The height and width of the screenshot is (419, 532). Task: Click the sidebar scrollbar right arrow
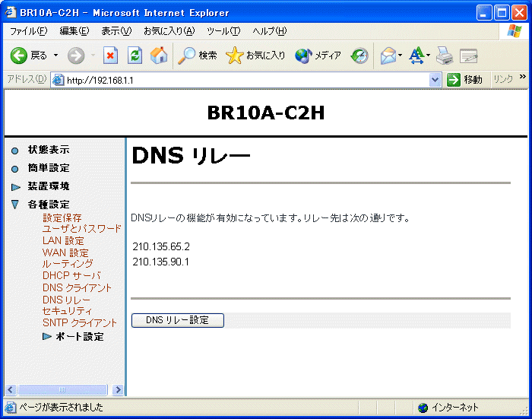(x=118, y=389)
